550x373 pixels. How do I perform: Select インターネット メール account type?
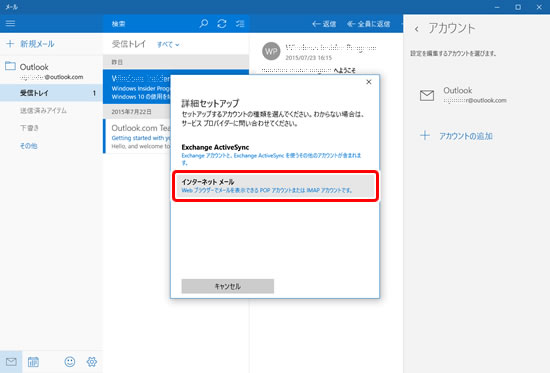click(275, 186)
